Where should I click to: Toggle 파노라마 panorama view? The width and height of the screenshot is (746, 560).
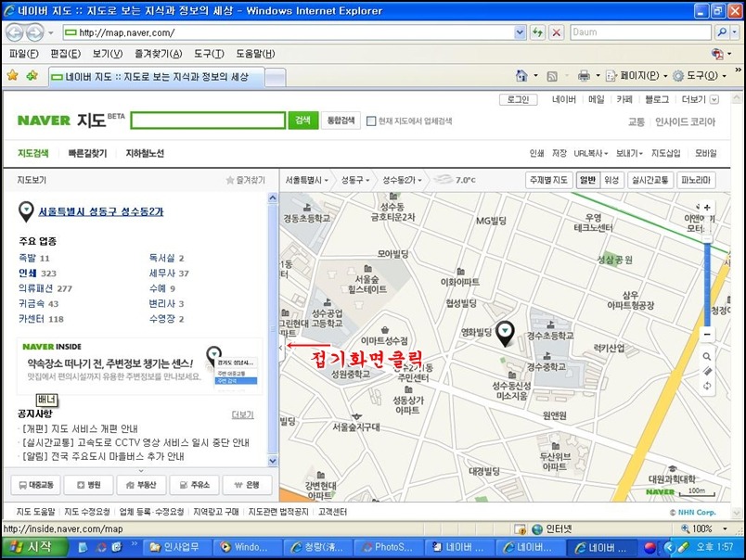tap(696, 180)
